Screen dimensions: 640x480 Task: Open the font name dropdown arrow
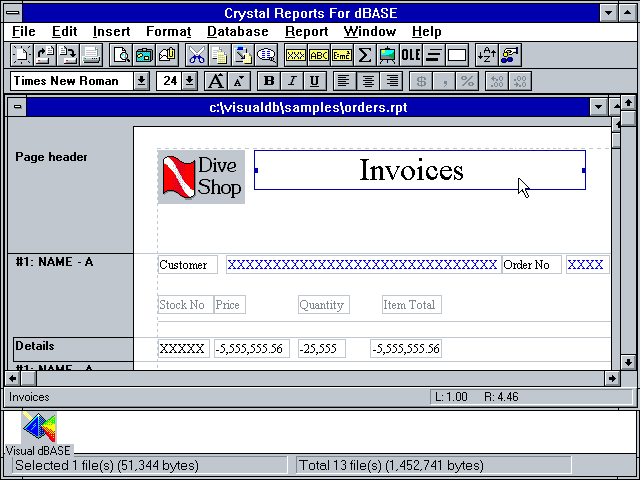click(141, 81)
